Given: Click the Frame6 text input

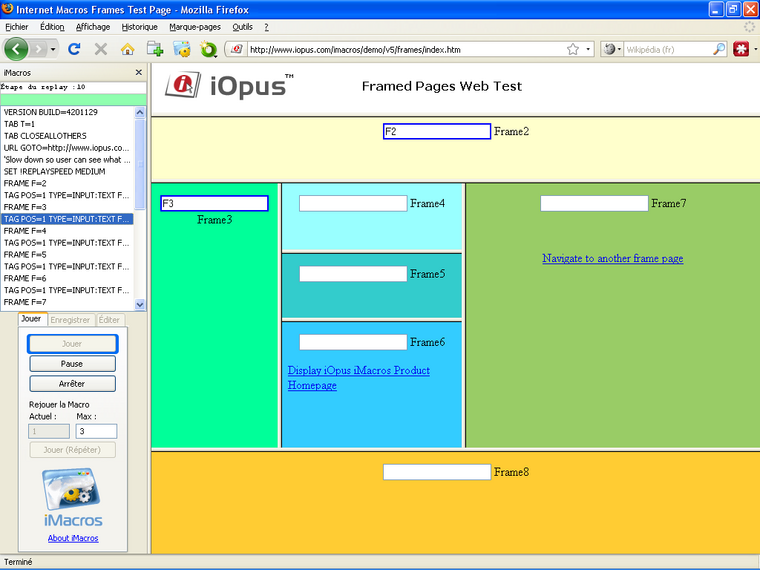Looking at the screenshot, I should click(x=353, y=342).
